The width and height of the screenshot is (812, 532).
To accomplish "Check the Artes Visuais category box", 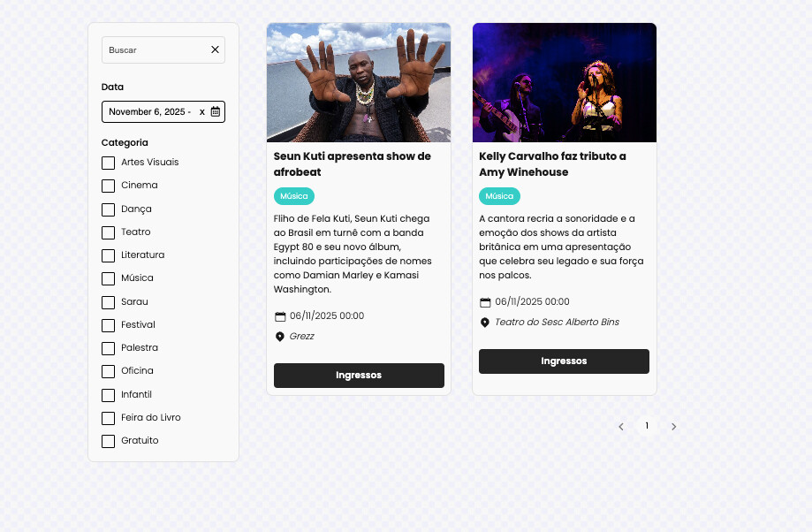I will pos(108,163).
